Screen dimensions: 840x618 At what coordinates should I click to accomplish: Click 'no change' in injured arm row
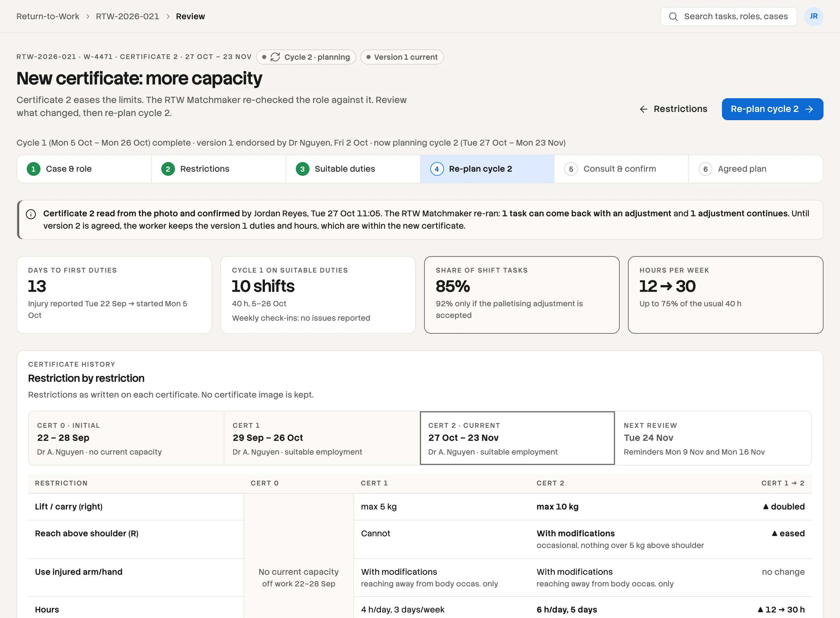coord(783,572)
